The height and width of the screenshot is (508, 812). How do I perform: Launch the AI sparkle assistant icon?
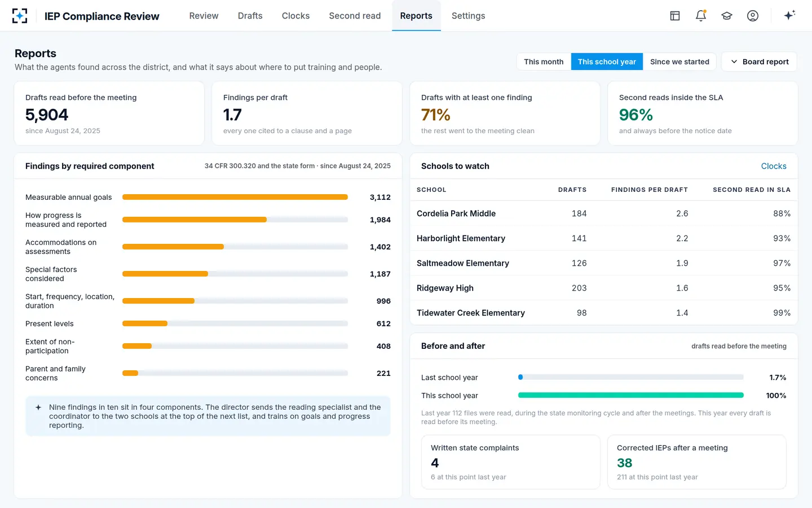point(789,15)
